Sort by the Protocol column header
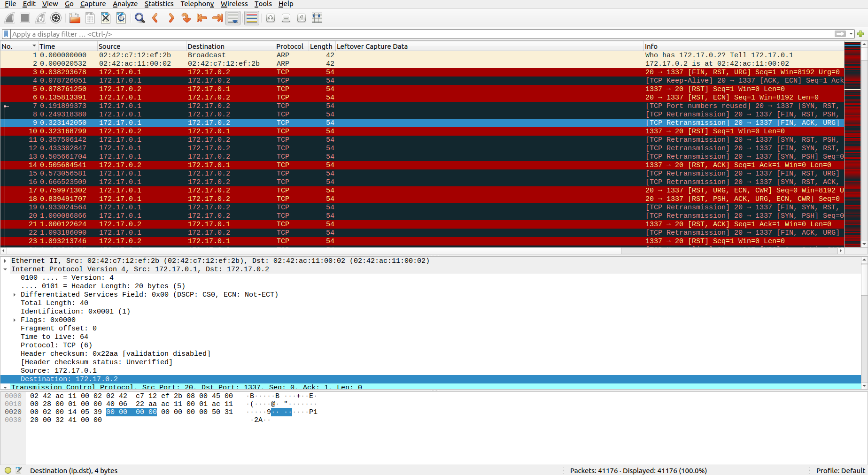This screenshot has width=868, height=475. (291, 46)
